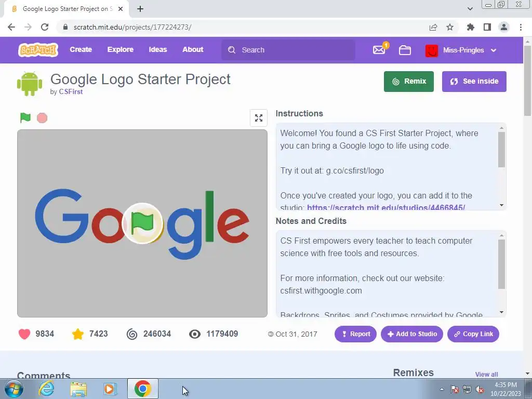Open Windows Media Player from taskbar
Viewport: 532px width, 399px height.
click(x=110, y=389)
